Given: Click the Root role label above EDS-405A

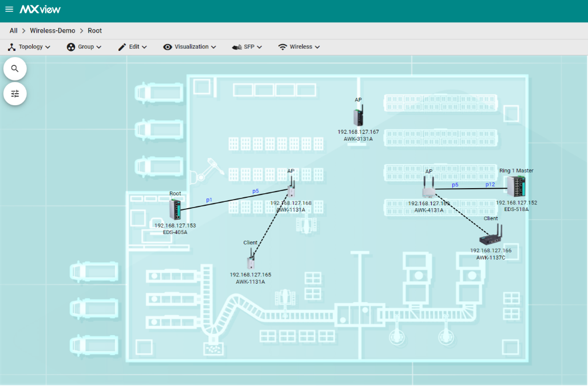Looking at the screenshot, I should click(x=175, y=194).
